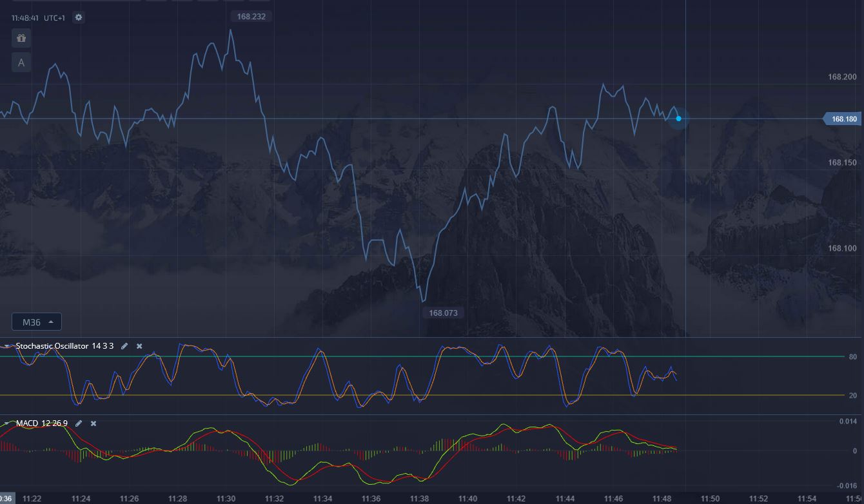Screen dimensions: 864x504
Task: Open the M36 timeframe dropdown
Action: [x=37, y=322]
